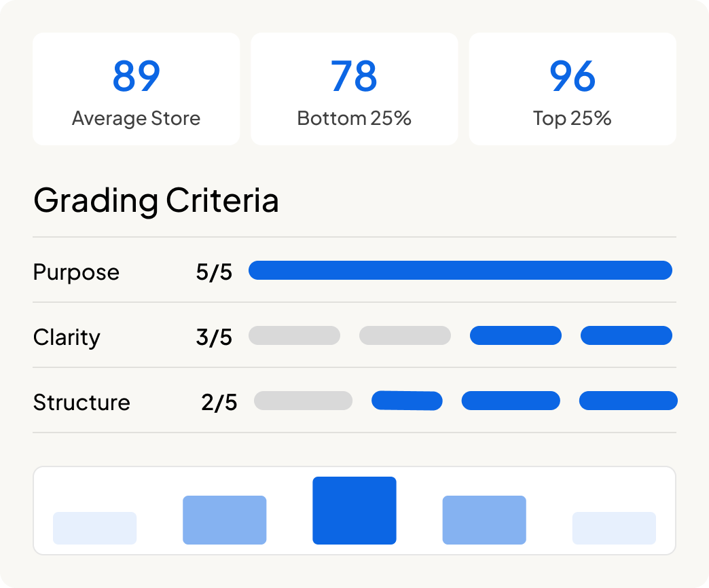
Task: Select the Bottom 25% score card
Action: point(354,88)
